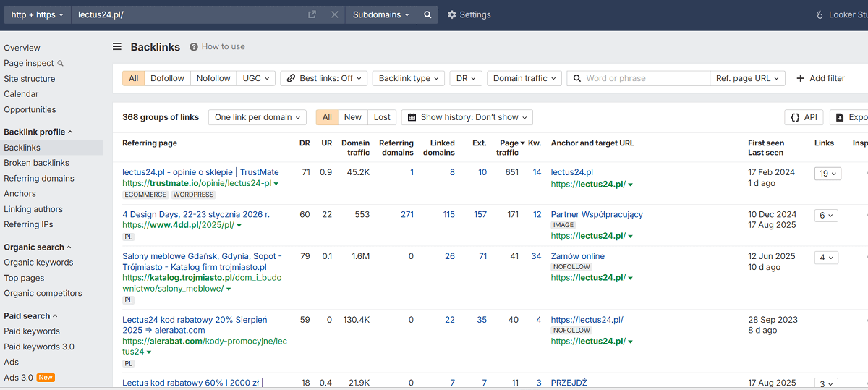Clear the lectus24.pl URL field
868x390 pixels.
334,14
